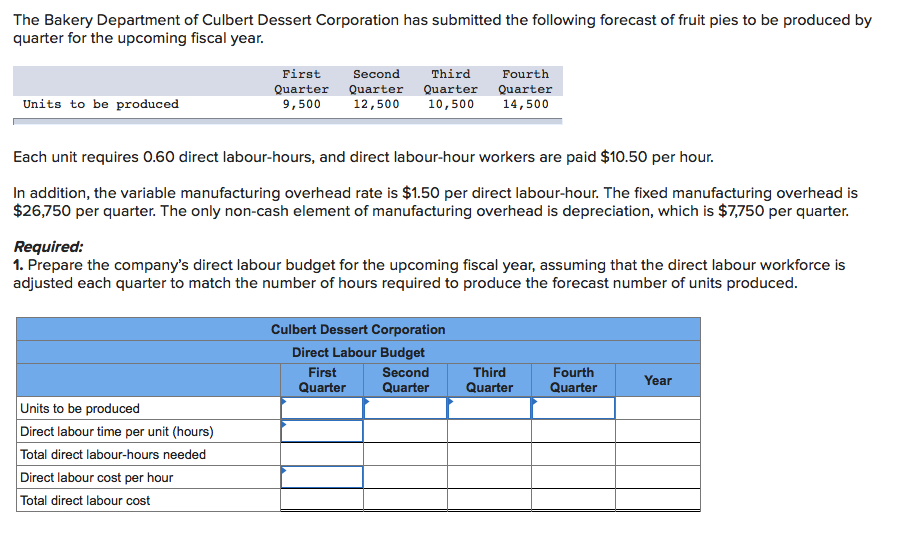Select Year cell for total direct labour cost
The image size is (920, 540).
(658, 500)
